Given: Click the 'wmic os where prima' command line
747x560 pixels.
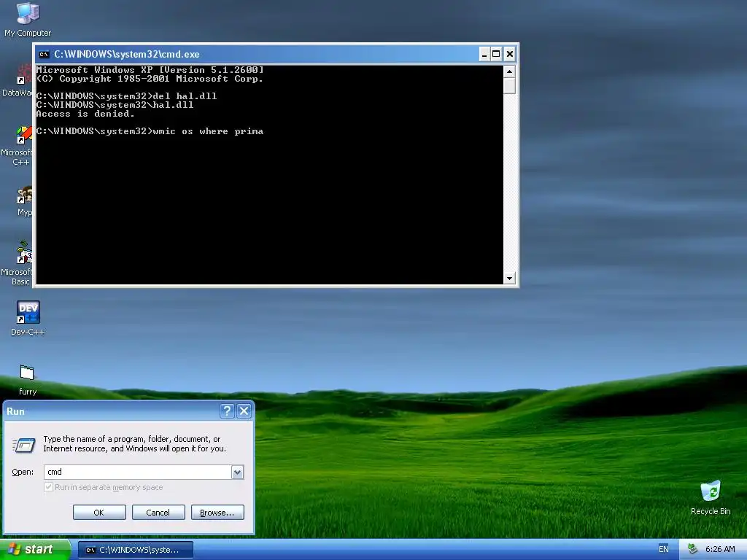Looking at the screenshot, I should [x=150, y=131].
